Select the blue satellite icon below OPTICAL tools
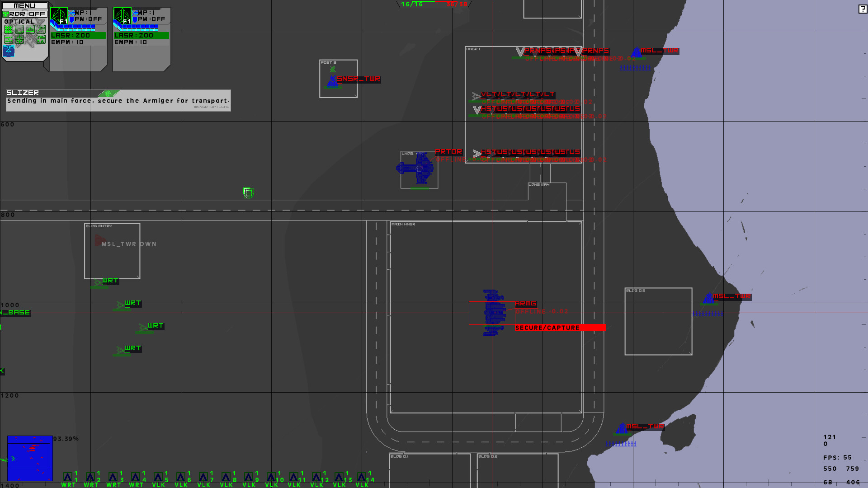868x488 pixels. (9, 51)
